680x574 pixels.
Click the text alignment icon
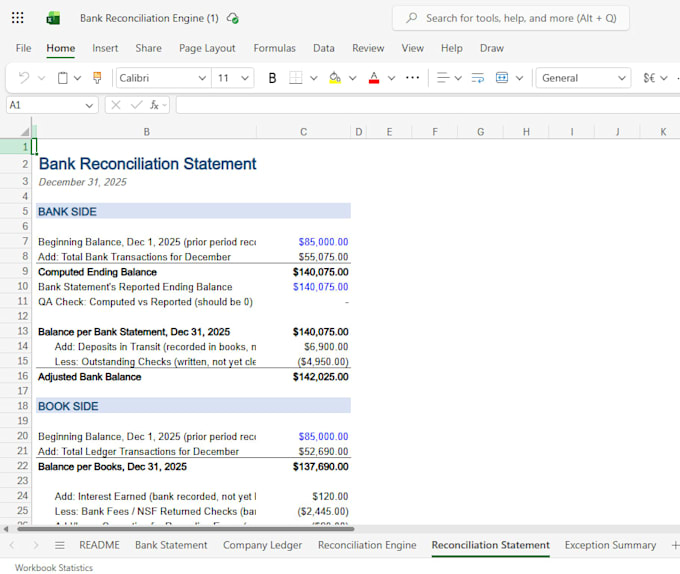tap(443, 78)
